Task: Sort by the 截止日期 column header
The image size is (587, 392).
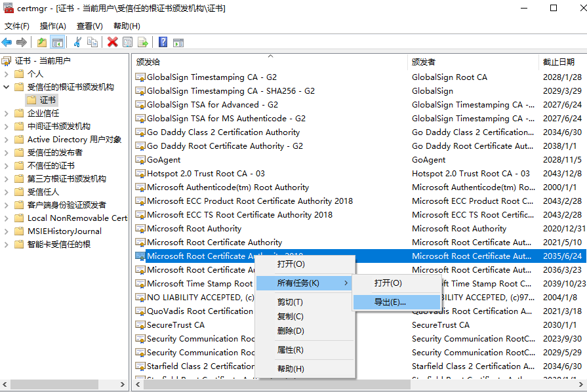Action: point(563,62)
